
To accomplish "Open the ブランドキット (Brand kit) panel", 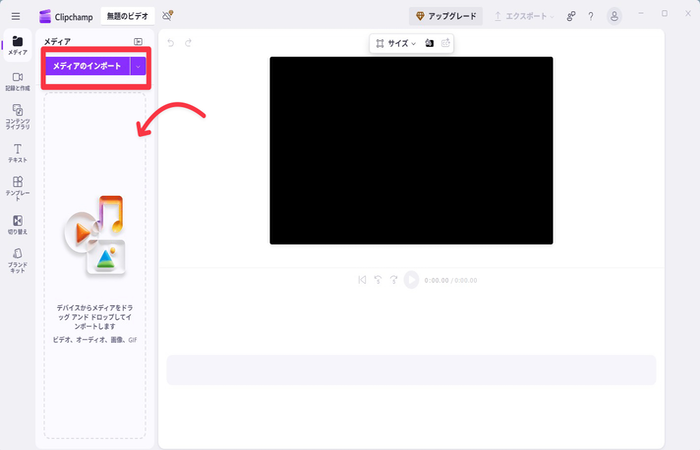I will click(17, 260).
